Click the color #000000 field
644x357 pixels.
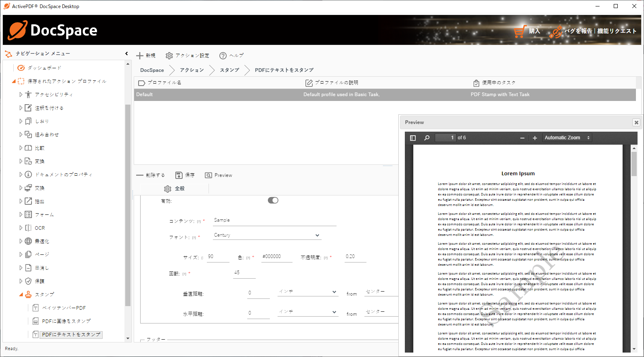pyautogui.click(x=277, y=257)
